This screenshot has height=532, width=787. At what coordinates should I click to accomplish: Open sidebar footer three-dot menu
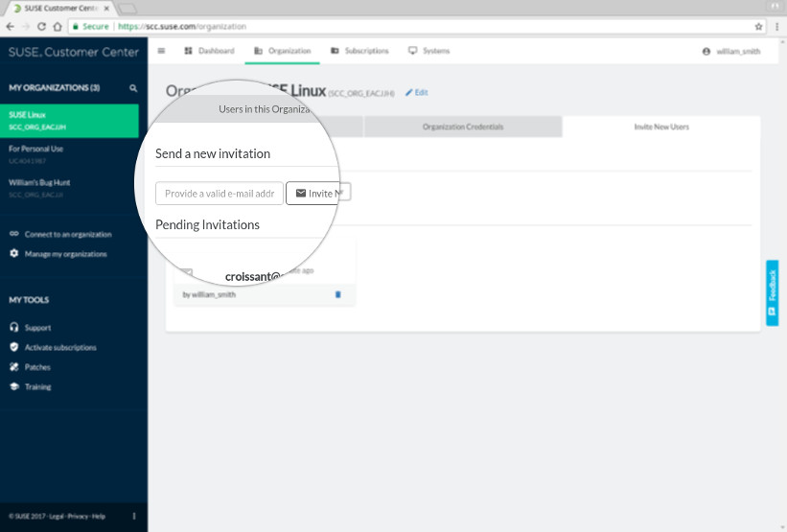click(133, 517)
